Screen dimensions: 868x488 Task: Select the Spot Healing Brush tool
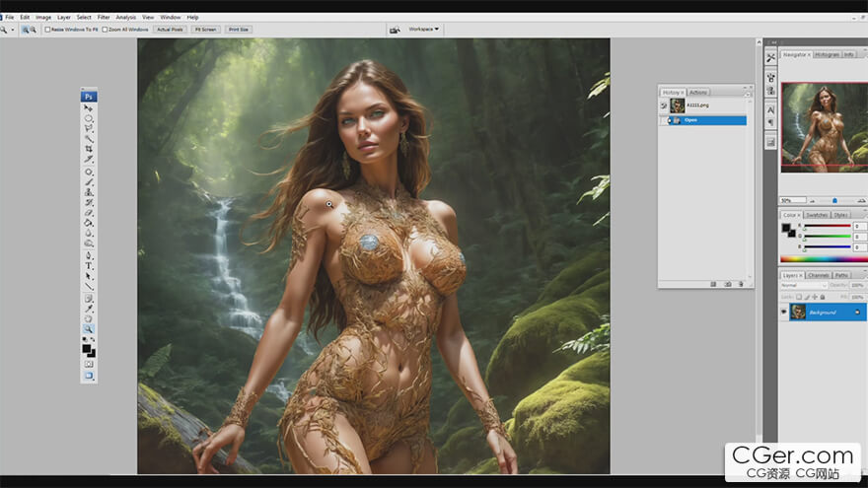(89, 173)
